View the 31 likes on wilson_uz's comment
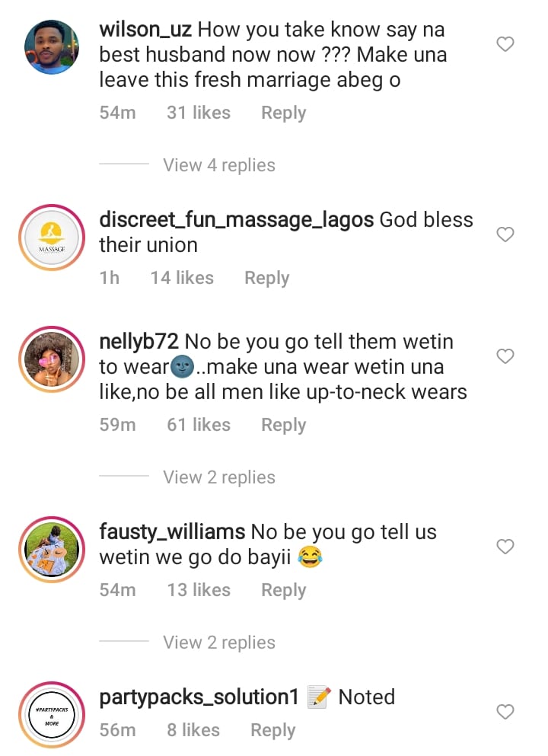Viewport: 548px width, 756px height. click(199, 113)
